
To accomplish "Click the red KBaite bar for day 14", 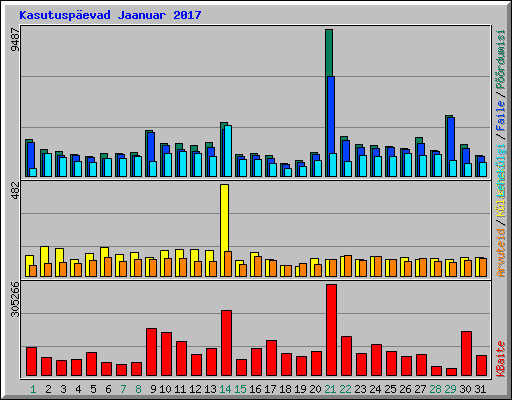I will (x=226, y=343).
